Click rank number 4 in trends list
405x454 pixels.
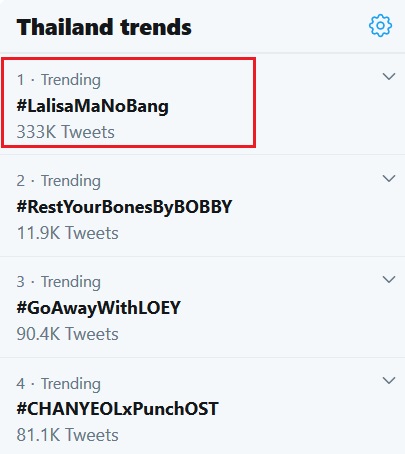point(21,384)
